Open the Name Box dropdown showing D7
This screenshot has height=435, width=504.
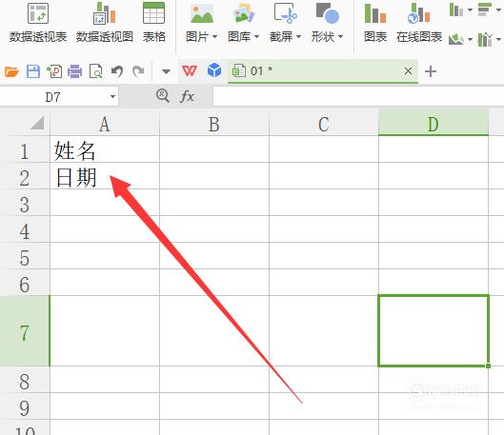(x=112, y=97)
